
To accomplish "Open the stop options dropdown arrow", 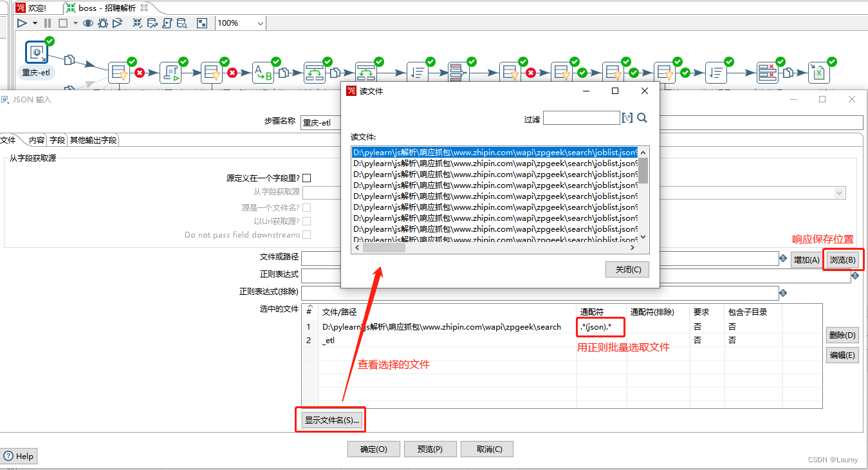I will (75, 23).
